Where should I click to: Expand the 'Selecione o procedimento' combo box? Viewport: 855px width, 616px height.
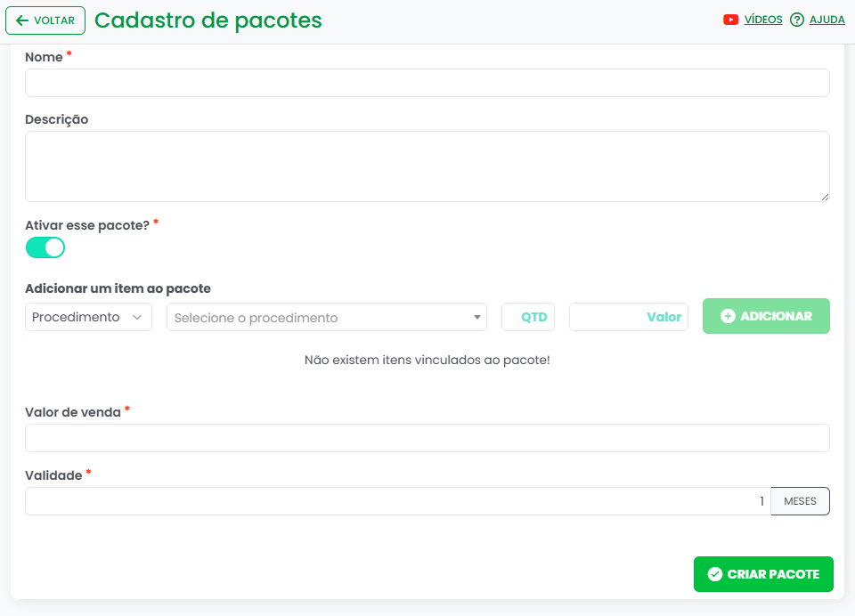coord(321,318)
